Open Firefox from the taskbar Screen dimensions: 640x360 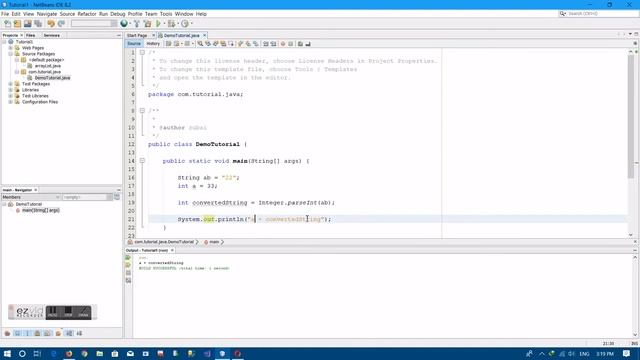click(x=69, y=353)
